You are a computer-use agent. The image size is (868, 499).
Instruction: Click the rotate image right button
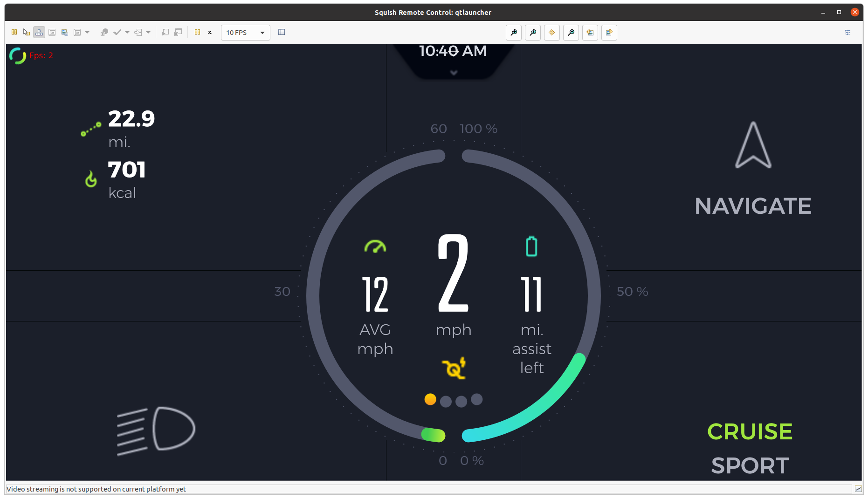click(609, 33)
